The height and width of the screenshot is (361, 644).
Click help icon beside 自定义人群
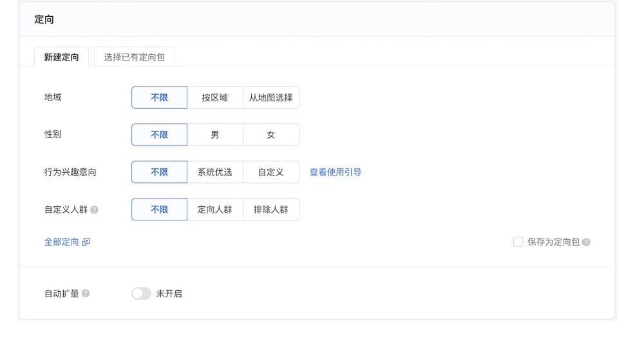pyautogui.click(x=95, y=210)
